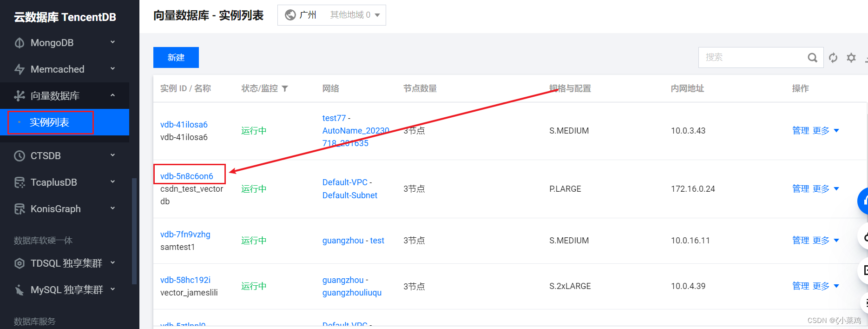Expand the CTSDB menu chevron
Viewport: 868px width, 329px height.
112,155
